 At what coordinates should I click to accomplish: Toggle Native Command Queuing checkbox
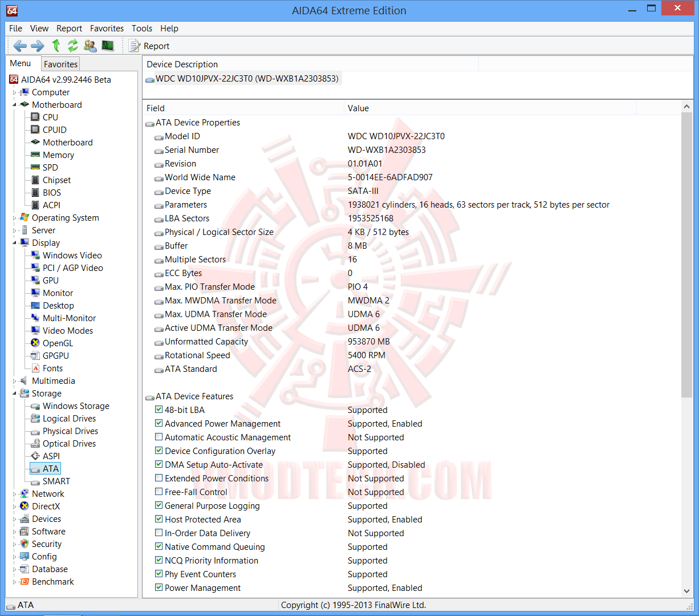tap(159, 546)
